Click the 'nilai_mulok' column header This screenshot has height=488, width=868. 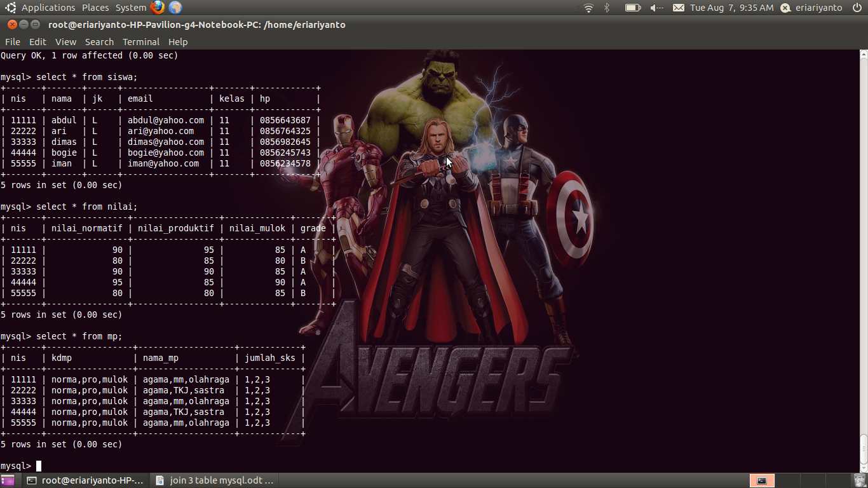click(x=257, y=228)
